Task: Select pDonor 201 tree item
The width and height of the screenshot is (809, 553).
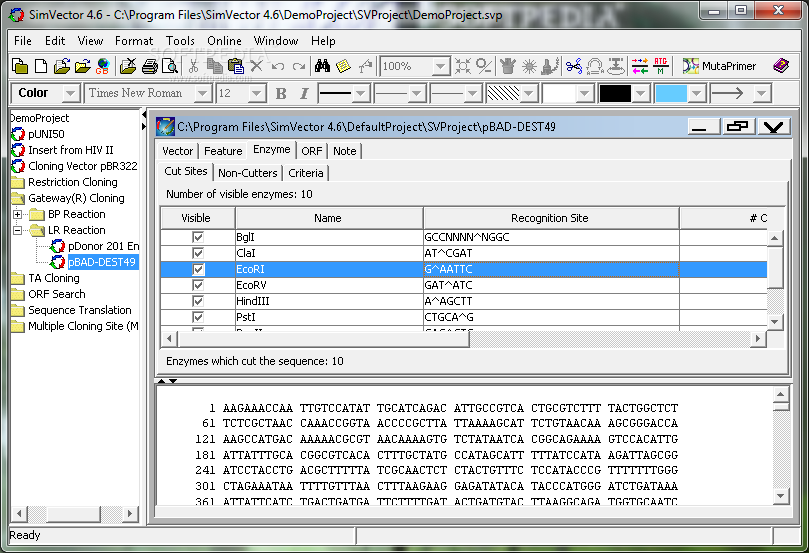Action: [103, 246]
